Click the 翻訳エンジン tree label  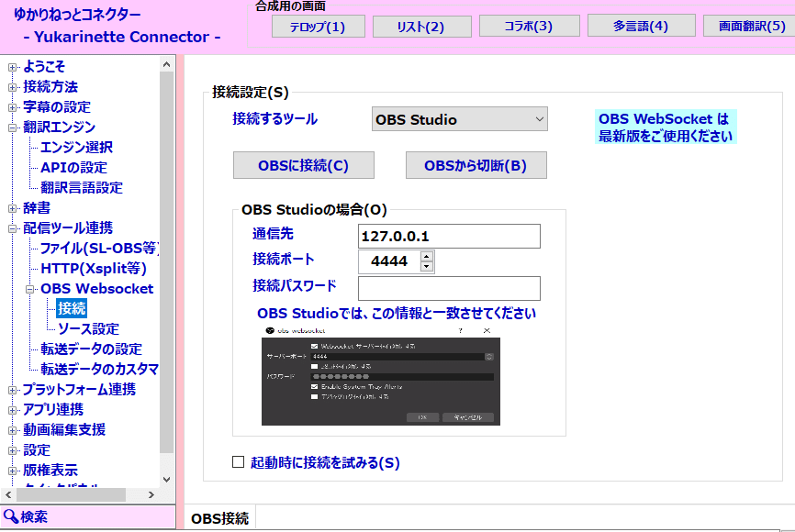[x=60, y=127]
